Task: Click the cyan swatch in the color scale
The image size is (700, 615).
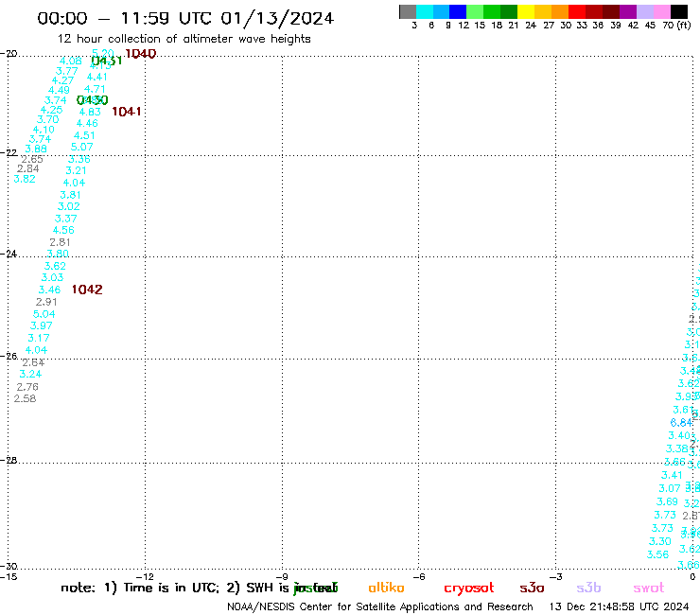Action: (425, 11)
